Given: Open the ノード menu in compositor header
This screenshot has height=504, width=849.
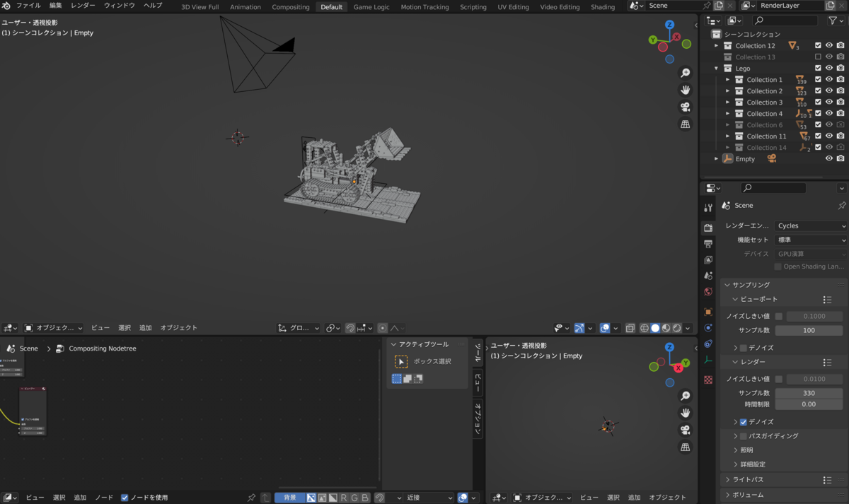Looking at the screenshot, I should point(104,498).
